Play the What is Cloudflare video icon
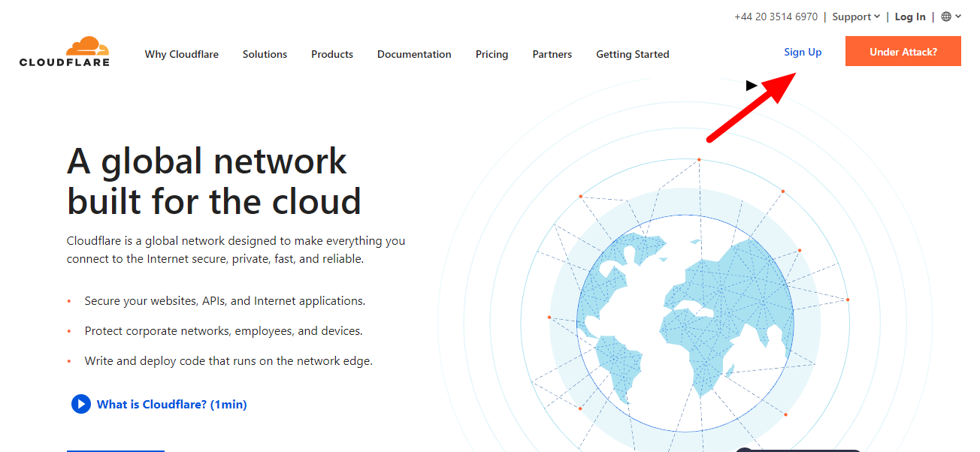The image size is (980, 452). pos(81,404)
